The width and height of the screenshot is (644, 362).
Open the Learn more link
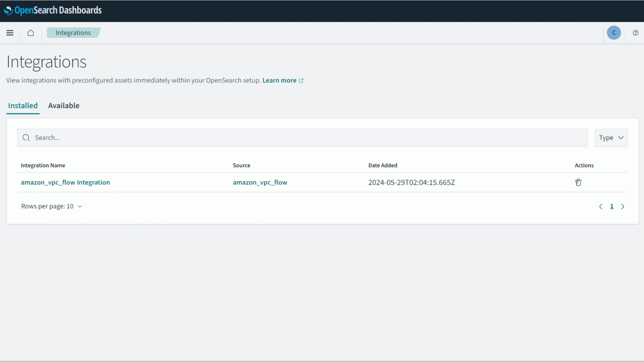tap(283, 80)
